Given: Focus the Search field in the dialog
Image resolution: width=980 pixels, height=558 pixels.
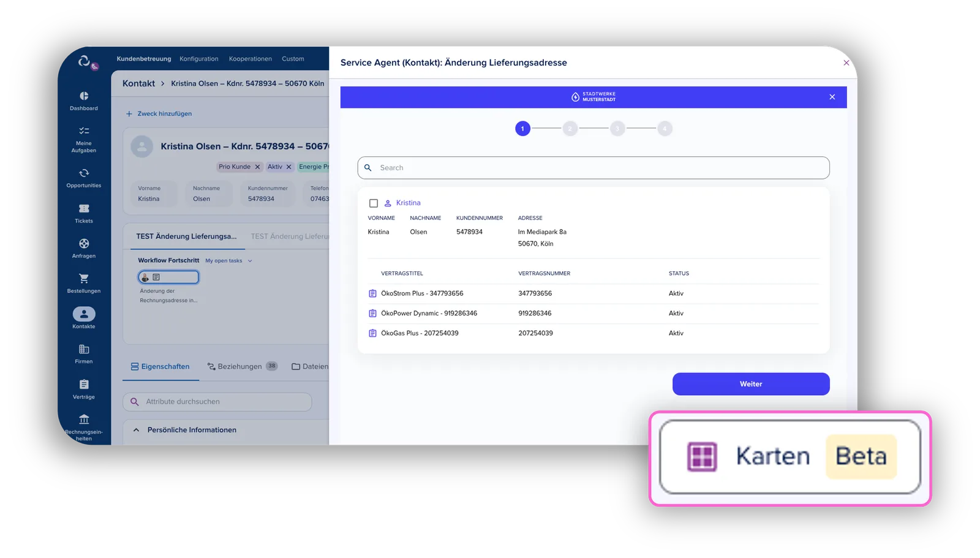Looking at the screenshot, I should [594, 168].
